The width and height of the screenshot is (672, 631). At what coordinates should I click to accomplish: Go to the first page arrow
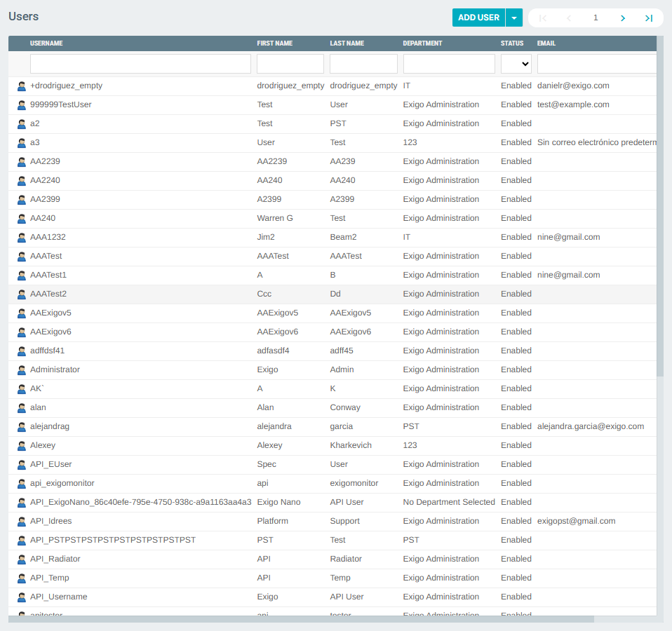point(542,17)
